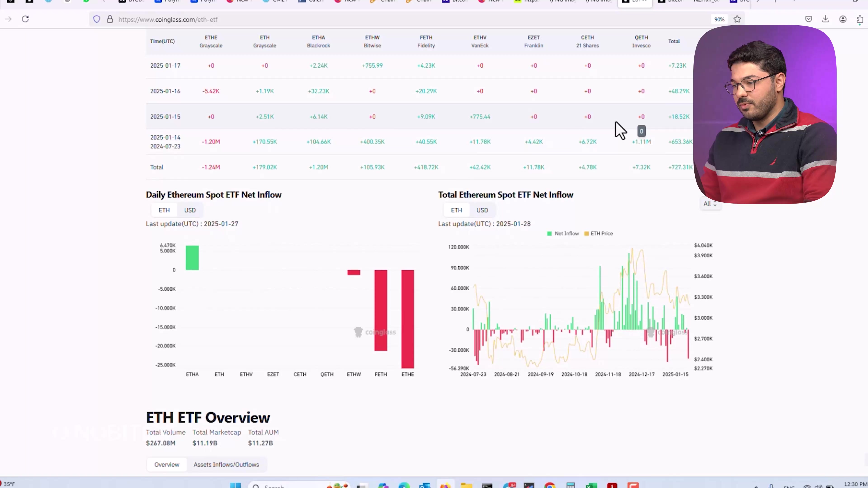868x488 pixels.
Task: Click the $267.08M Total Volume value
Action: [x=161, y=443]
